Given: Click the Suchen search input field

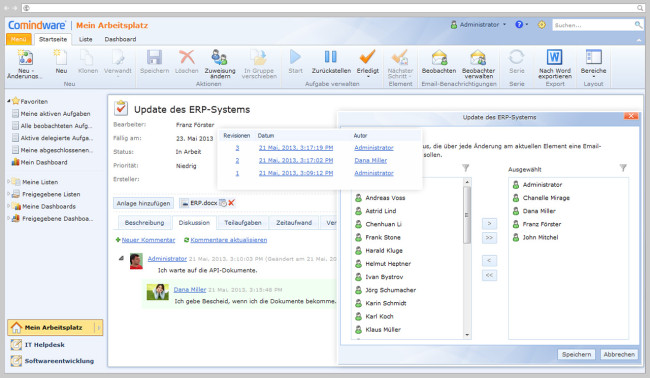Looking at the screenshot, I should [x=593, y=25].
